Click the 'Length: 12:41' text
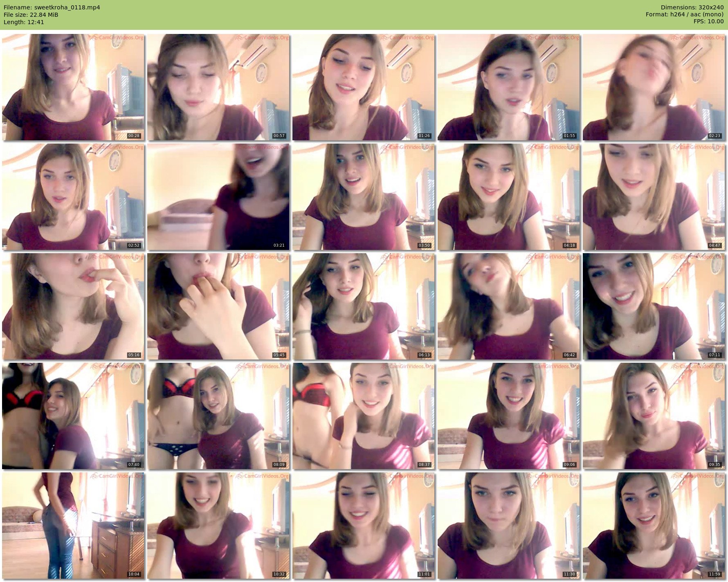 coord(24,22)
